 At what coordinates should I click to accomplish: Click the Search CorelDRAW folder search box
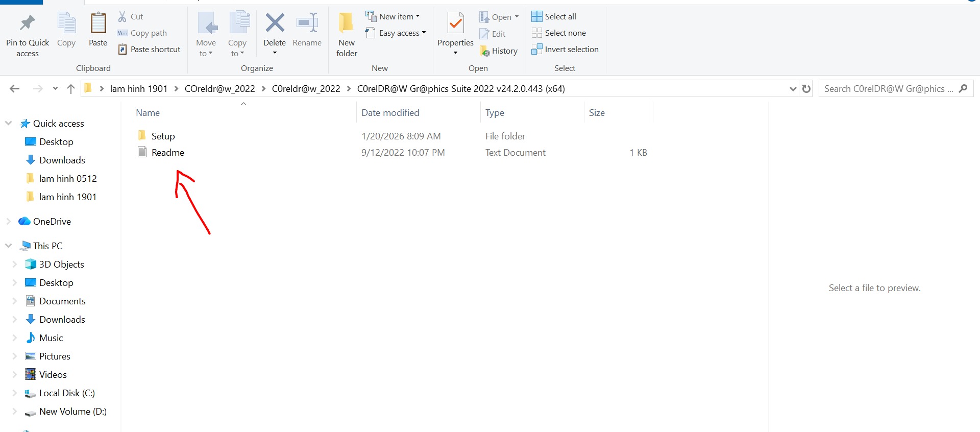click(x=888, y=89)
